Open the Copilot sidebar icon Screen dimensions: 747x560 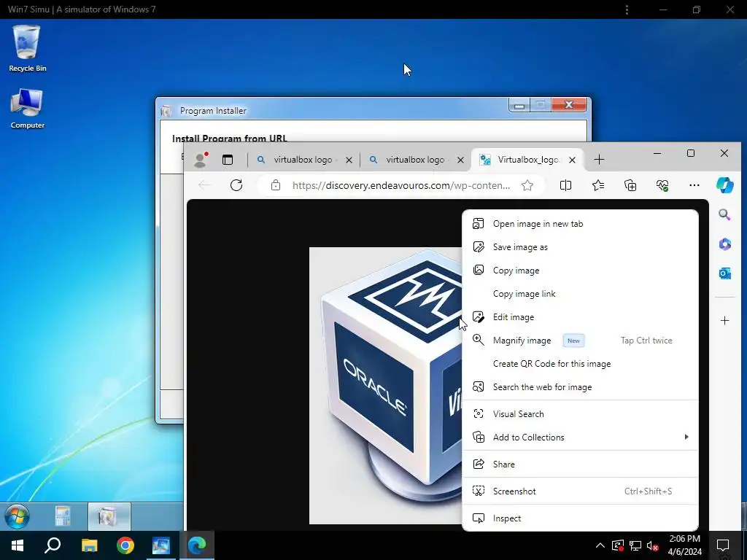click(x=724, y=185)
